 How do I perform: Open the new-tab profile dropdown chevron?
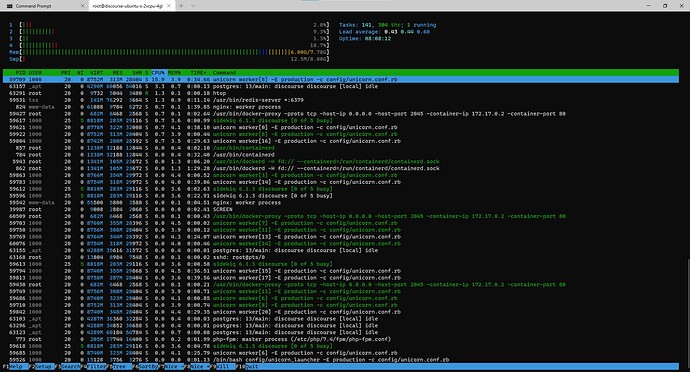(x=193, y=6)
